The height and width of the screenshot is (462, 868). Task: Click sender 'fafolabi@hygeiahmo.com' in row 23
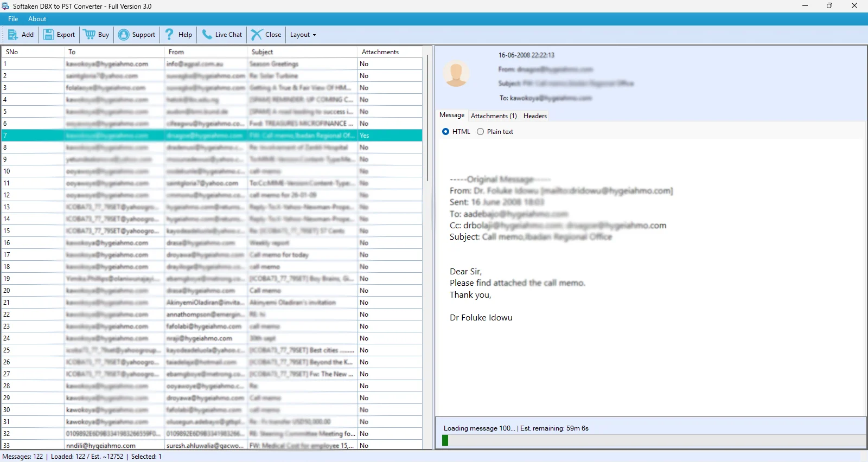pos(204,326)
